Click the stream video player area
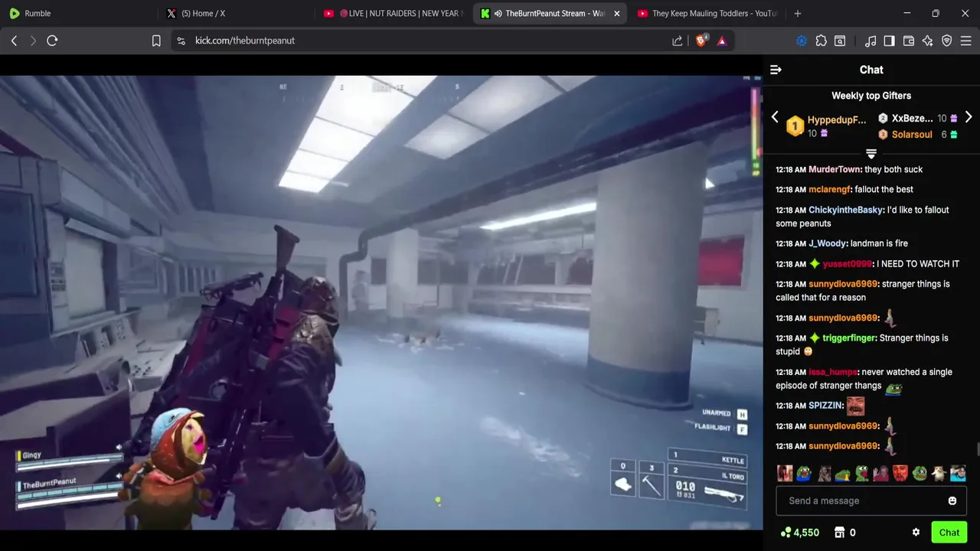This screenshot has width=980, height=551. 381,302
